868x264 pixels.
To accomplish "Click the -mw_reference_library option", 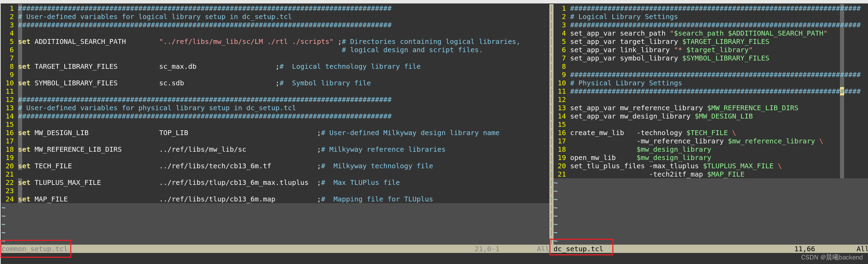I will (680, 141).
